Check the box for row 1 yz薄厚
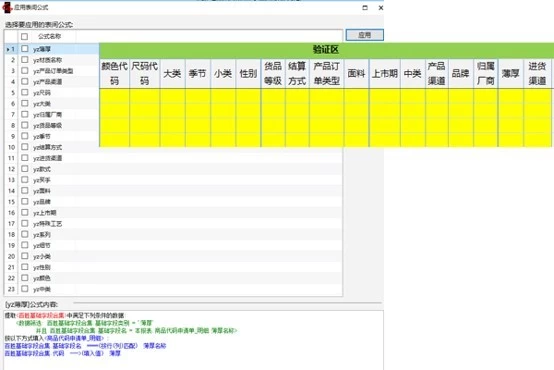Image resolution: width=554 pixels, height=370 pixels. pos(24,49)
